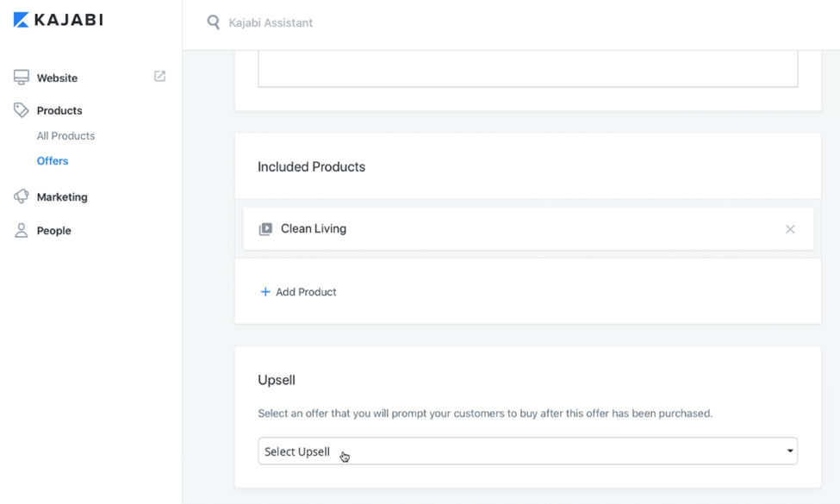
Task: Open the Select Upsell dropdown
Action: (527, 451)
